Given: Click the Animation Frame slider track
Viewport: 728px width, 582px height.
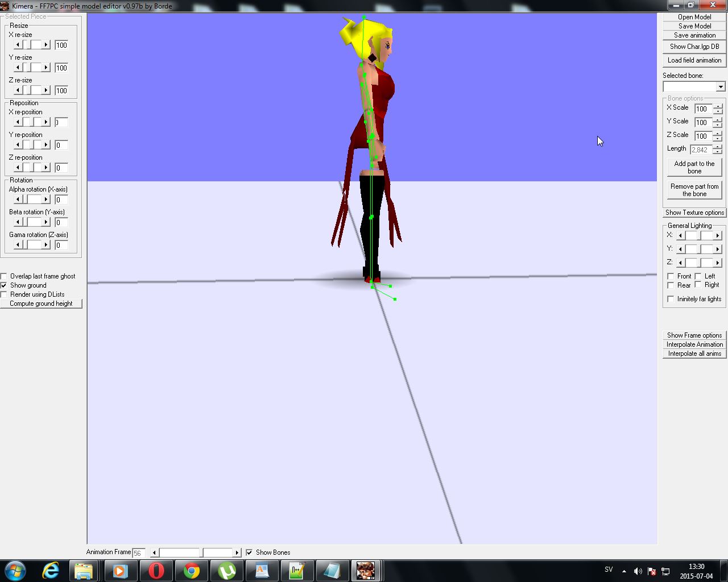Looking at the screenshot, I should (x=196, y=552).
